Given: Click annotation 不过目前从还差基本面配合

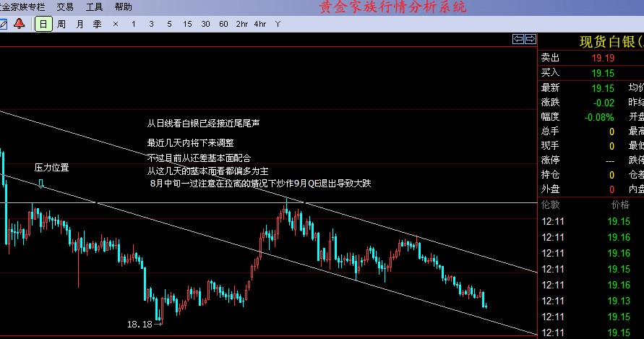Looking at the screenshot, I should tap(199, 158).
